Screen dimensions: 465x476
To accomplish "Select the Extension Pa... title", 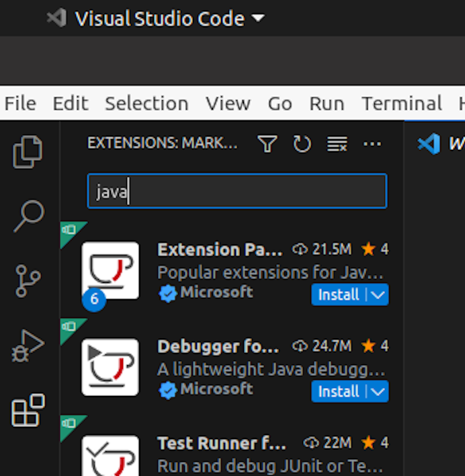I will 220,249.
